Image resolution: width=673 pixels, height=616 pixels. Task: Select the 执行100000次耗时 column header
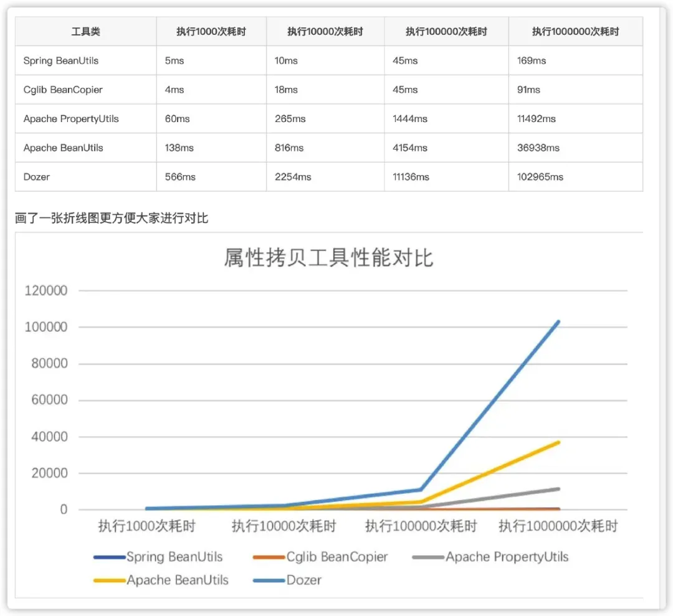[x=446, y=31]
